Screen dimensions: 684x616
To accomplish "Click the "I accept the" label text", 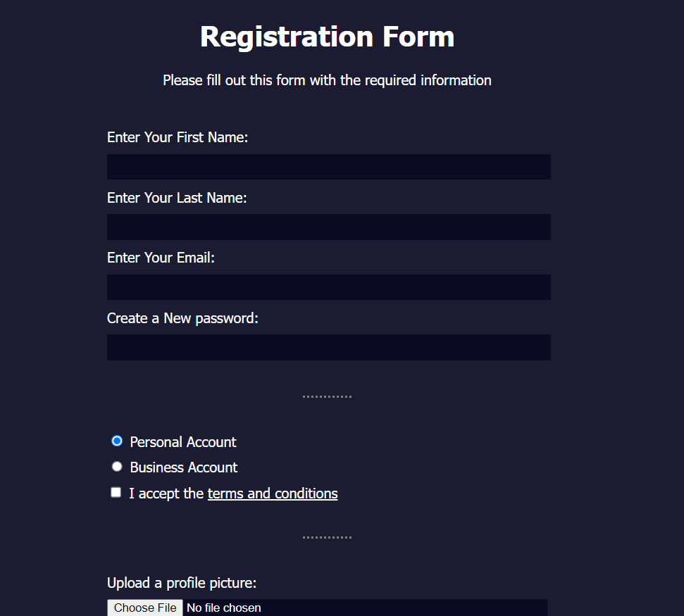I will (x=165, y=493).
